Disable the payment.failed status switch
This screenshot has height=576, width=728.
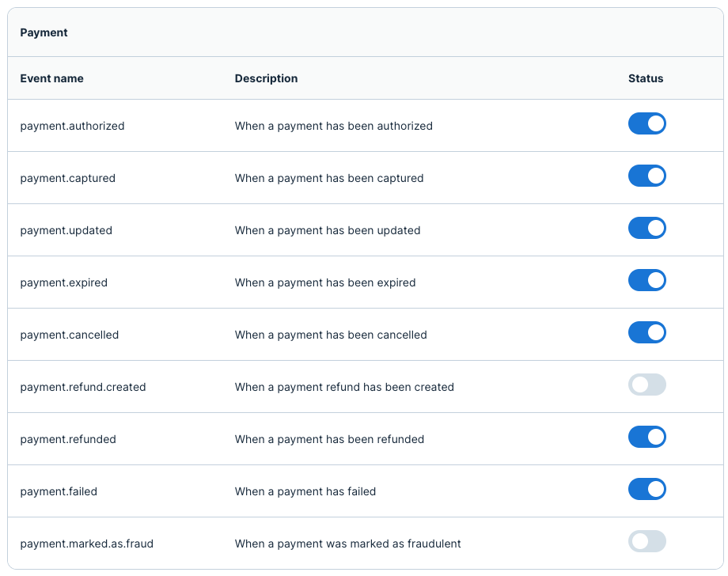646,490
